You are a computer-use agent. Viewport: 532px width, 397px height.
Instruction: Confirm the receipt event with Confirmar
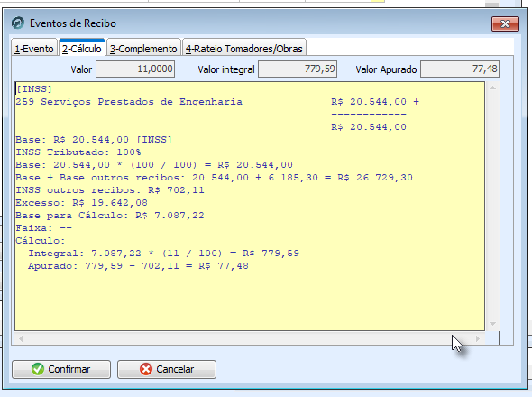coord(61,369)
